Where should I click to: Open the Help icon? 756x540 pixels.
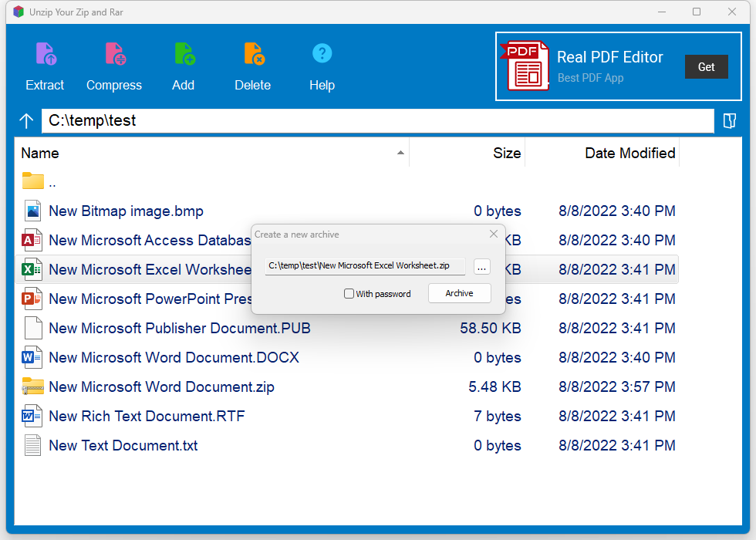click(322, 53)
